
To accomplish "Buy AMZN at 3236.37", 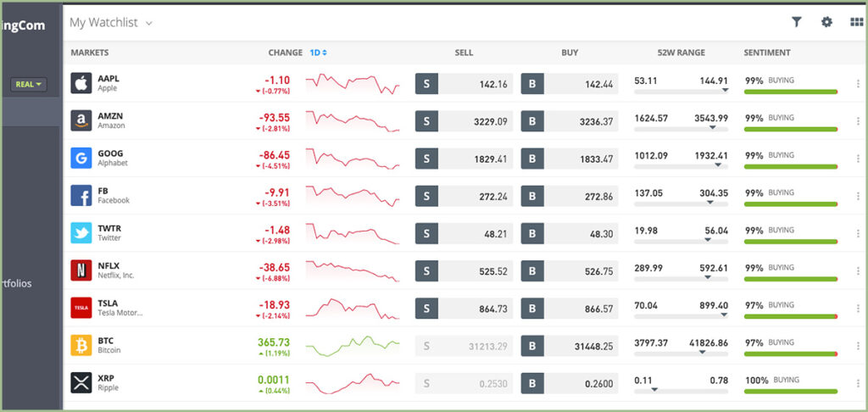I will pos(570,121).
